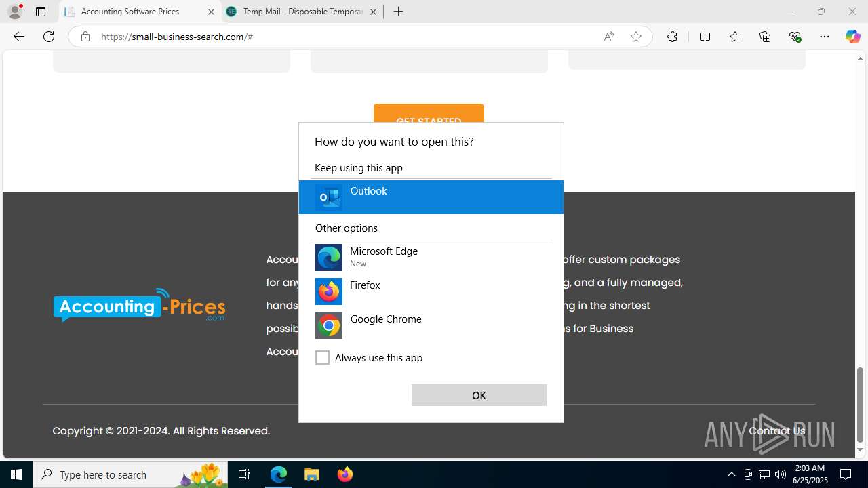Open the volume control tray icon

[x=781, y=474]
